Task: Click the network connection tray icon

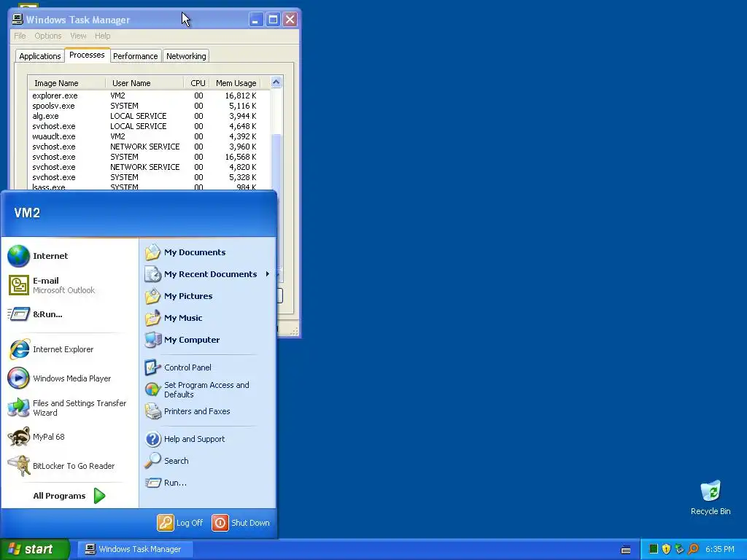Action: [x=679, y=549]
